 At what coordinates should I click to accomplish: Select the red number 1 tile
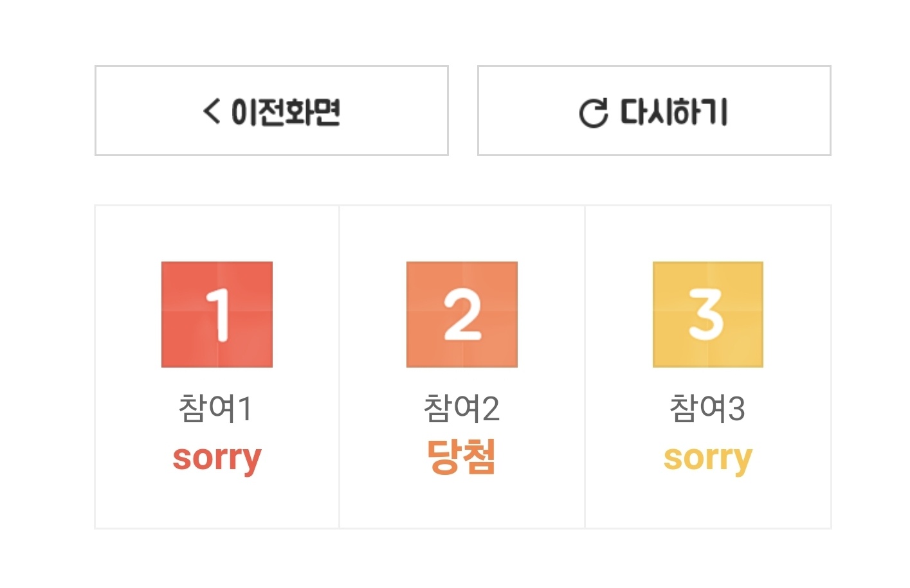coord(217,314)
